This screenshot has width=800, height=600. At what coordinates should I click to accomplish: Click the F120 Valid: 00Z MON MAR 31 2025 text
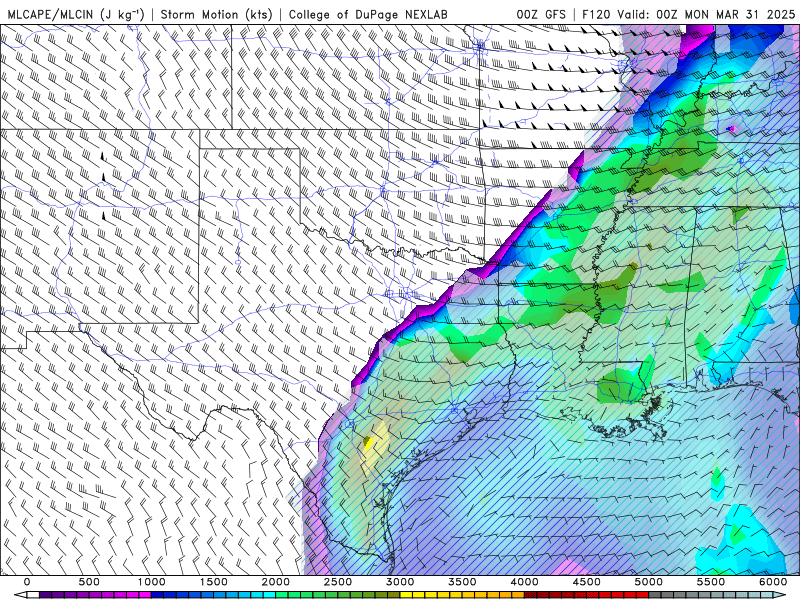pyautogui.click(x=689, y=15)
